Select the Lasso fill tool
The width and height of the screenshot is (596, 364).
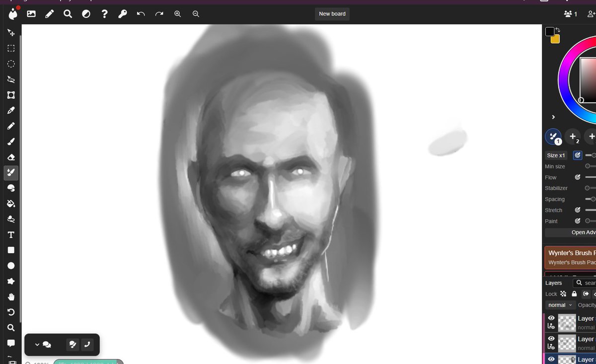click(x=11, y=219)
